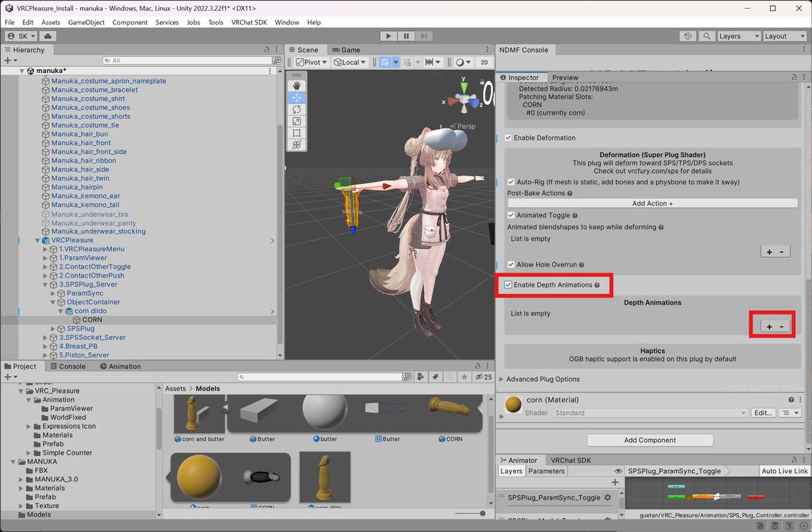Click the Hierarchy add (+) button
The width and height of the screenshot is (812, 532).
click(x=10, y=60)
